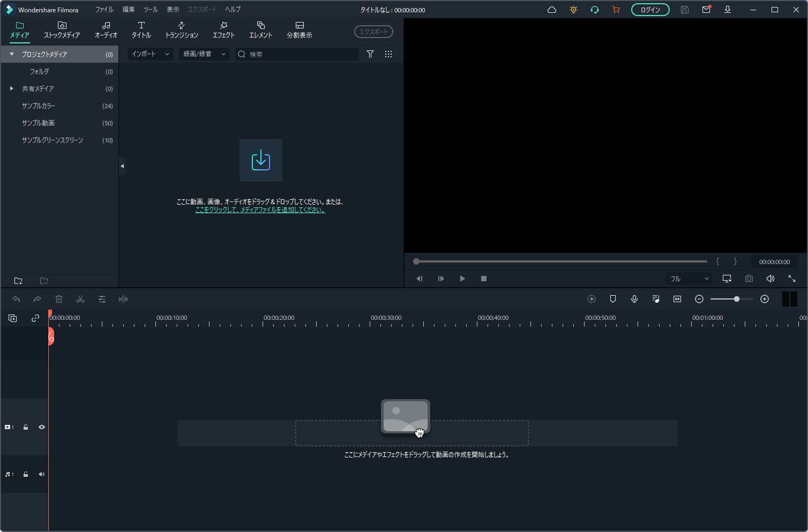The image size is (808, 532).
Task: Open the ファイル menu
Action: tap(104, 10)
